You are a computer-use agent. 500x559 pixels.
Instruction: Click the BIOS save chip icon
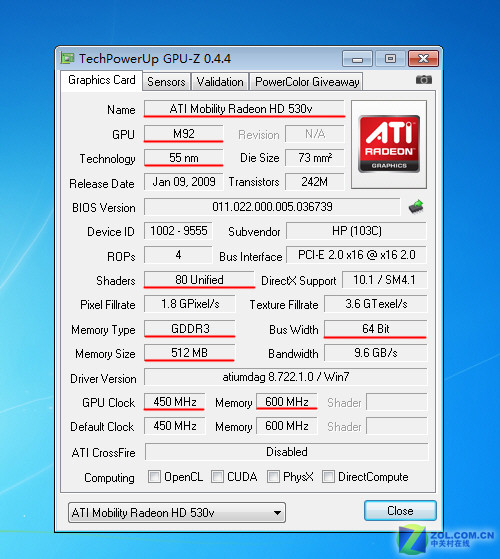[x=416, y=207]
